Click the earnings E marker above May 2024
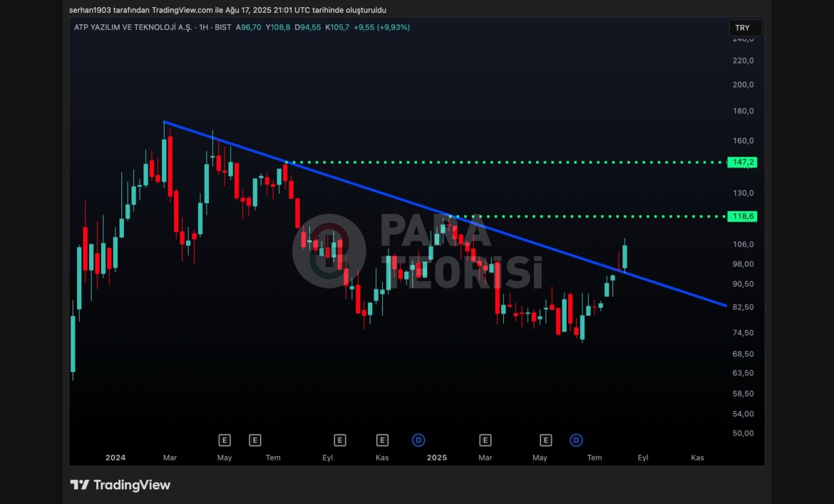 225,440
